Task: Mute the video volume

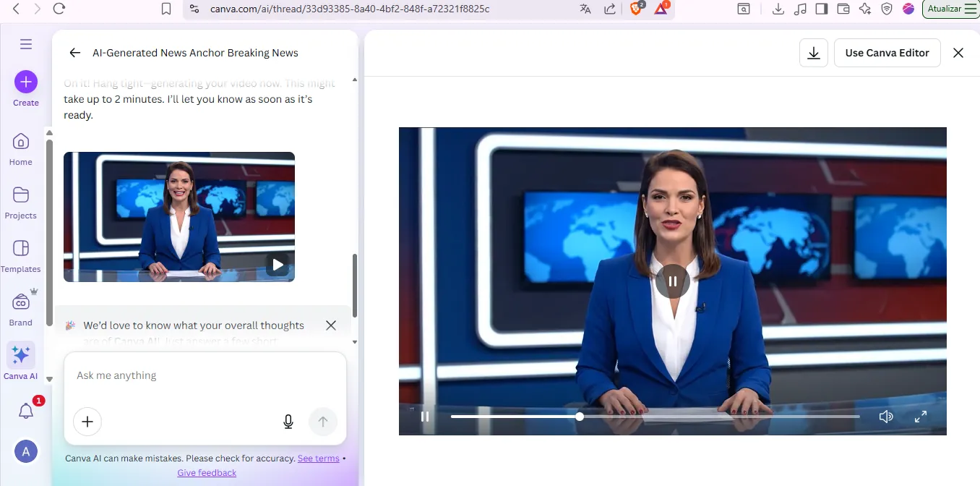Action: click(886, 417)
